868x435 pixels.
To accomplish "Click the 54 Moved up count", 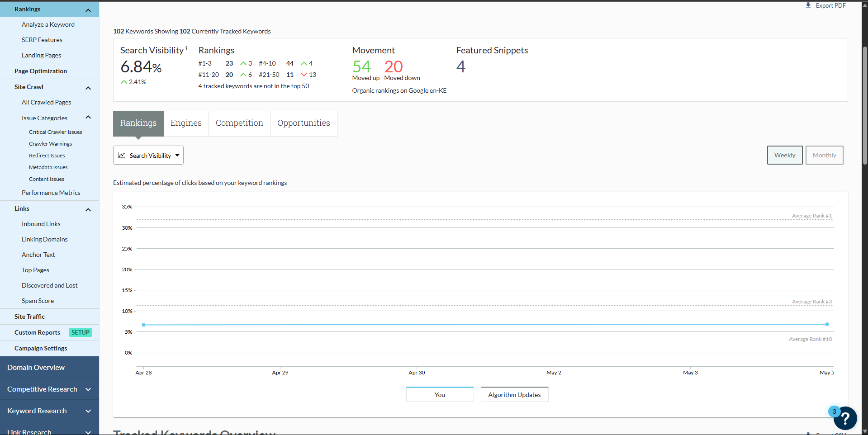I will (x=362, y=66).
